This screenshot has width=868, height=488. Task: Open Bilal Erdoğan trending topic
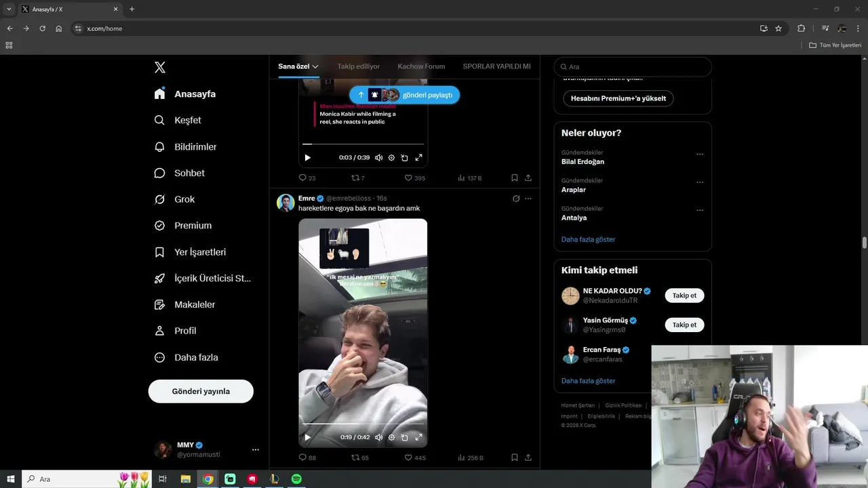pyautogui.click(x=583, y=162)
